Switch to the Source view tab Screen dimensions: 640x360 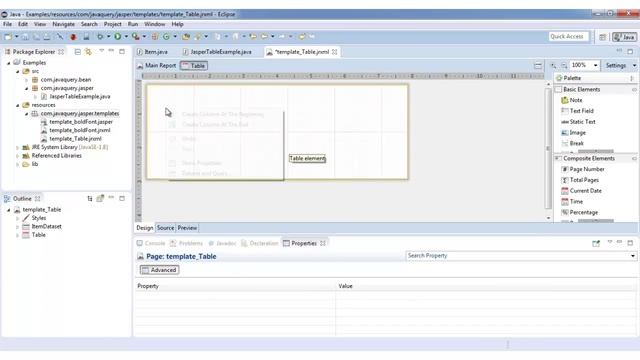coord(165,228)
